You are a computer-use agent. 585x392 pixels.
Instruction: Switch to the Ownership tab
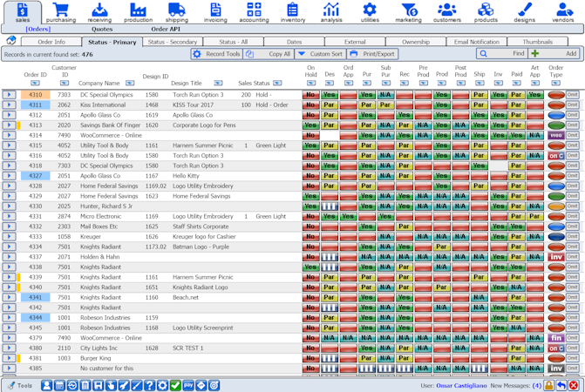pos(416,42)
